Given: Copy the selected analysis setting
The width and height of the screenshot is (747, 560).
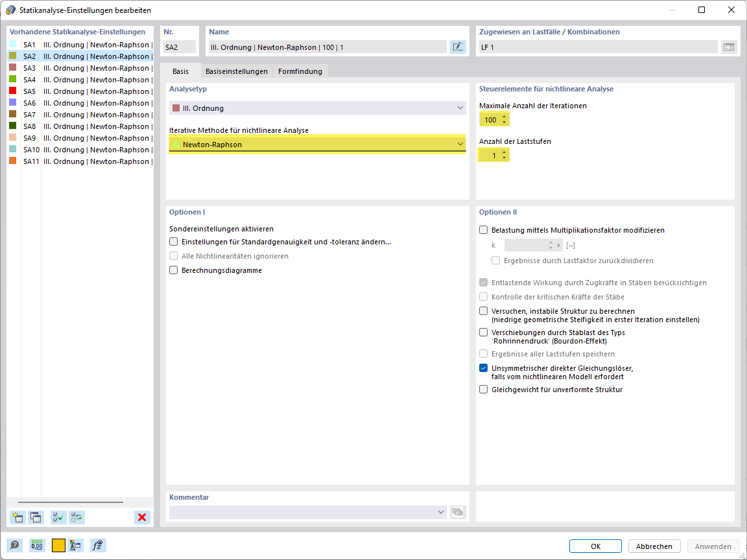Looking at the screenshot, I should pos(36,517).
